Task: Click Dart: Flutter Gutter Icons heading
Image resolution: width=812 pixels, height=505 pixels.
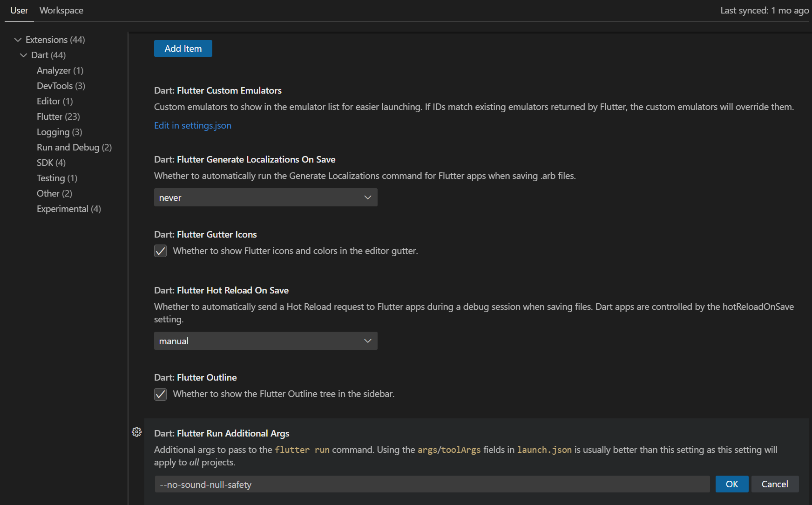Action: pos(205,234)
